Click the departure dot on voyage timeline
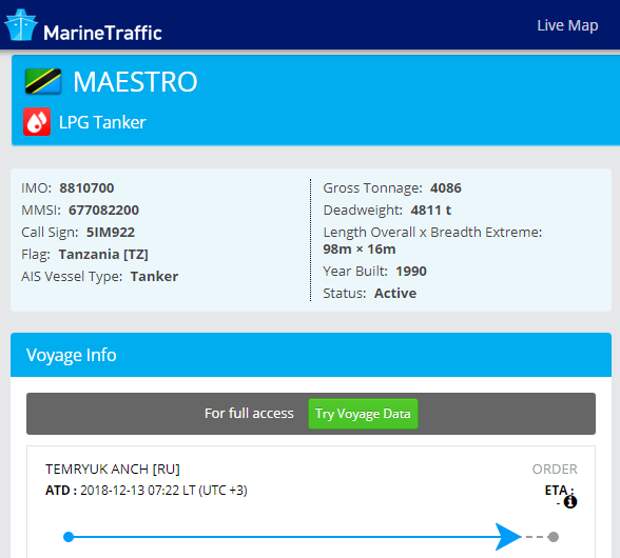 tap(68, 537)
